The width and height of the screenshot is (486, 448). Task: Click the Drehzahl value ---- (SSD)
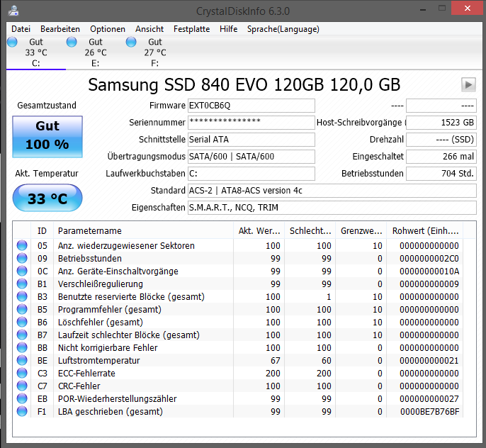point(441,140)
